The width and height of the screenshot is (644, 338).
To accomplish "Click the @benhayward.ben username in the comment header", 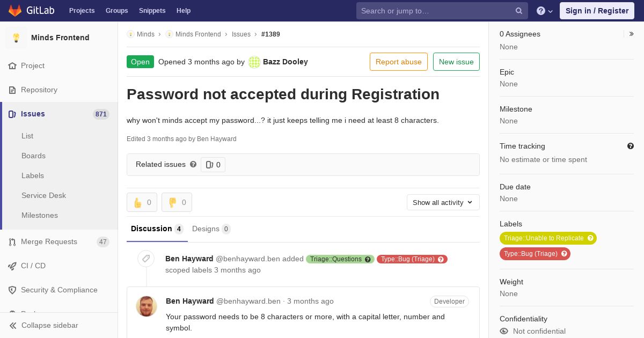I will [248, 301].
